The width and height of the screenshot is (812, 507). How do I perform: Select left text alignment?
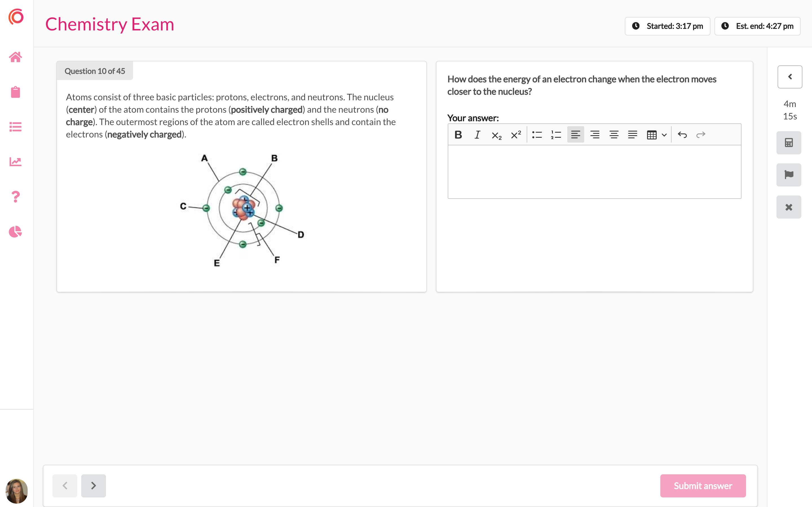[x=575, y=135]
